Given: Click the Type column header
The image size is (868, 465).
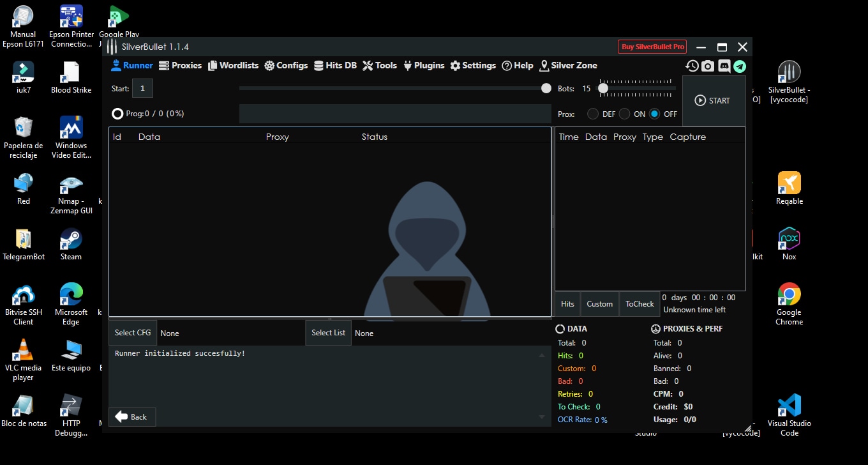Looking at the screenshot, I should click(x=653, y=137).
